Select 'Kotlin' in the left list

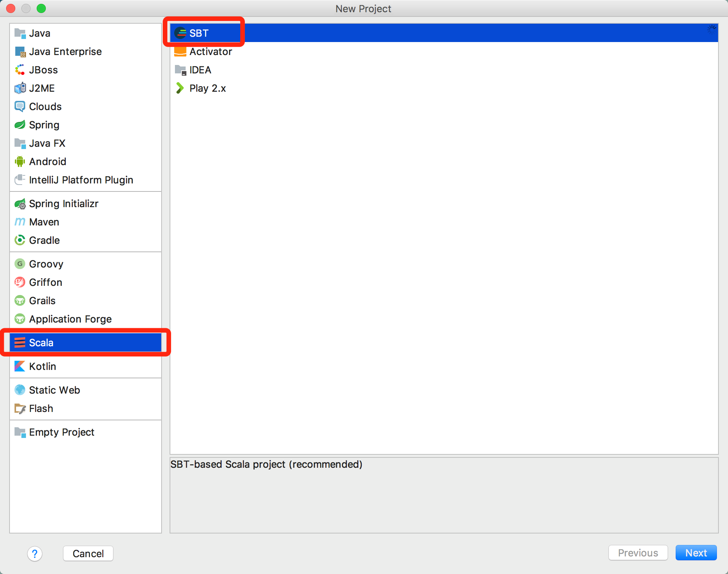(x=86, y=366)
